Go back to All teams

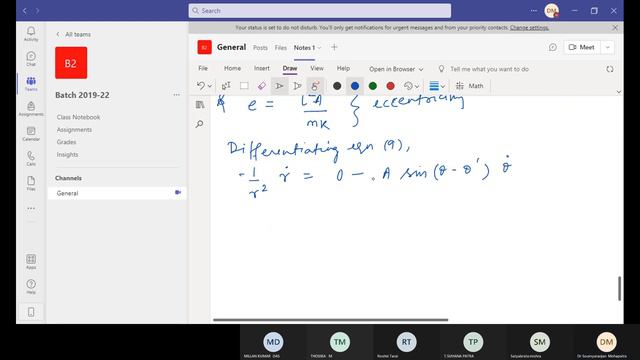(x=74, y=34)
